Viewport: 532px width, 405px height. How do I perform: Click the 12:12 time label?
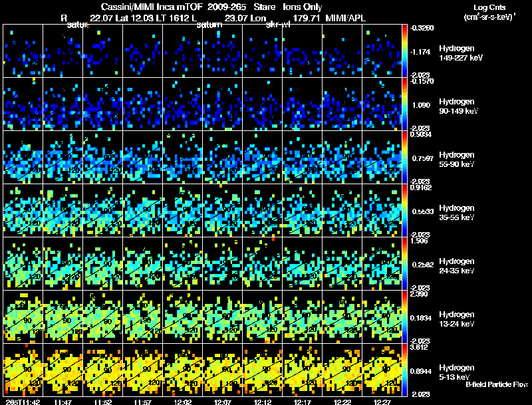[262, 402]
